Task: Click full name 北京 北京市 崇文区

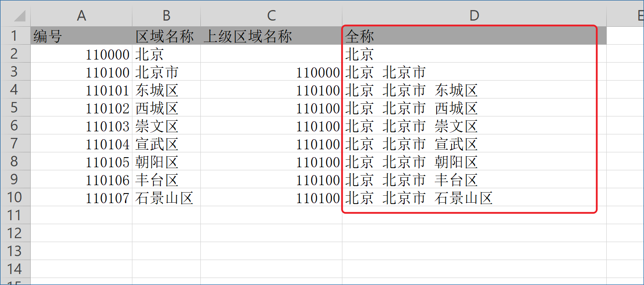Action: tap(474, 125)
